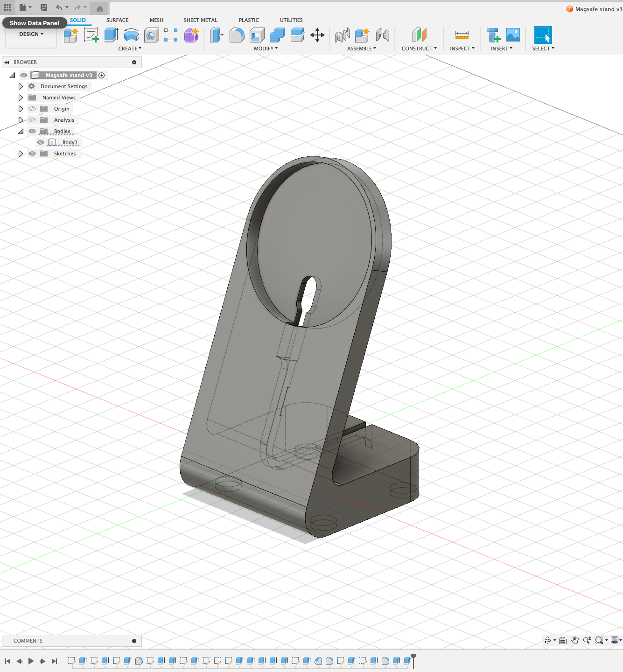Go to the Home tab icon

tap(100, 9)
